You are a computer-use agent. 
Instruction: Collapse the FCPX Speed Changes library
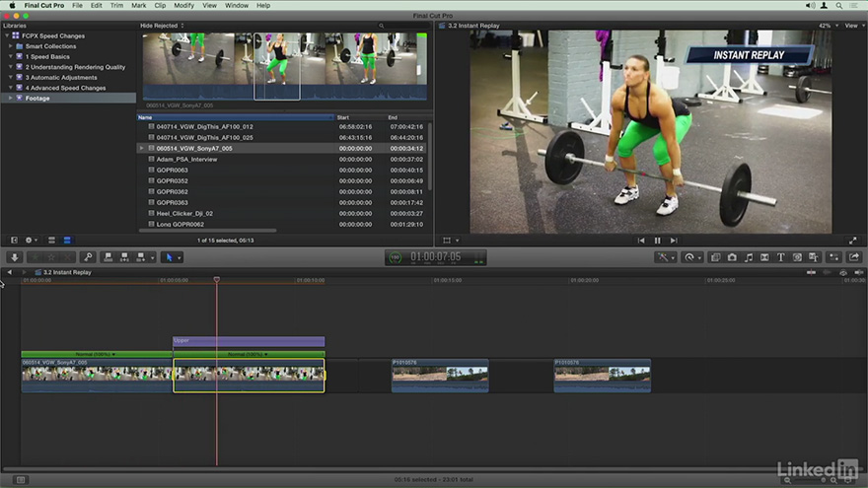pyautogui.click(x=7, y=35)
